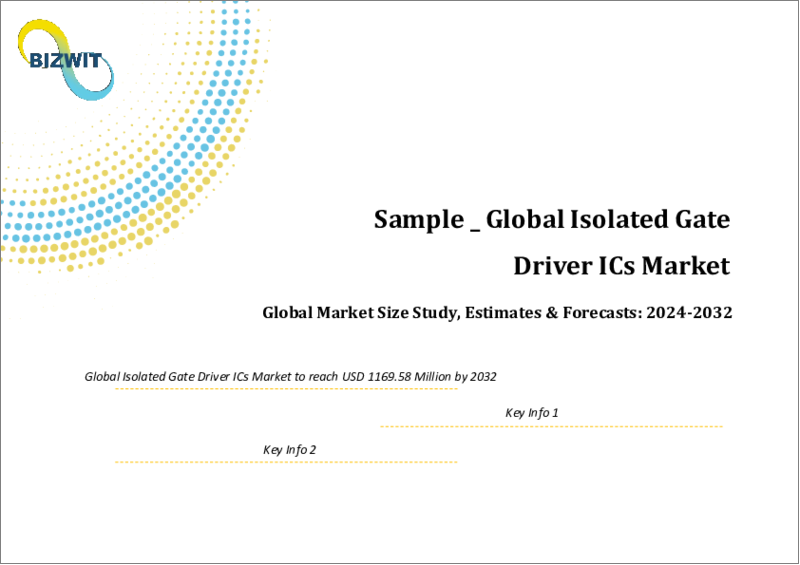Select the 'Key Info 2' placeholder text
800x565 pixels.
click(289, 449)
